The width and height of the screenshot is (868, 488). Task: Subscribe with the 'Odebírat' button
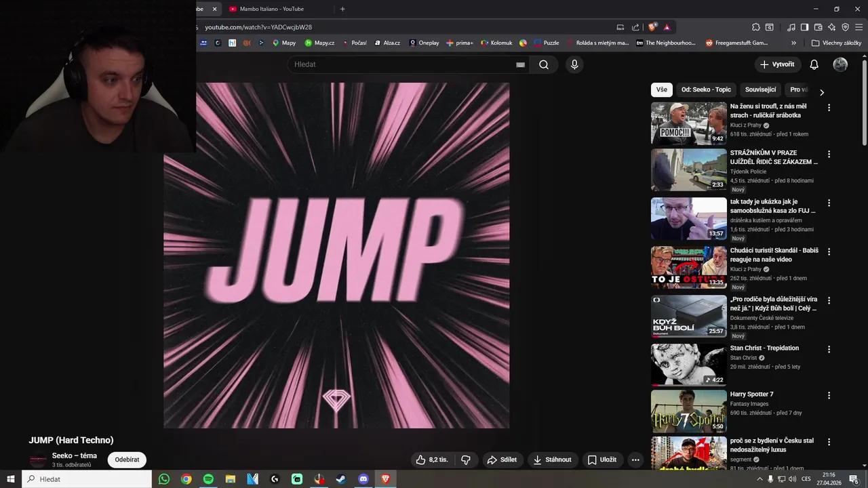click(x=127, y=460)
